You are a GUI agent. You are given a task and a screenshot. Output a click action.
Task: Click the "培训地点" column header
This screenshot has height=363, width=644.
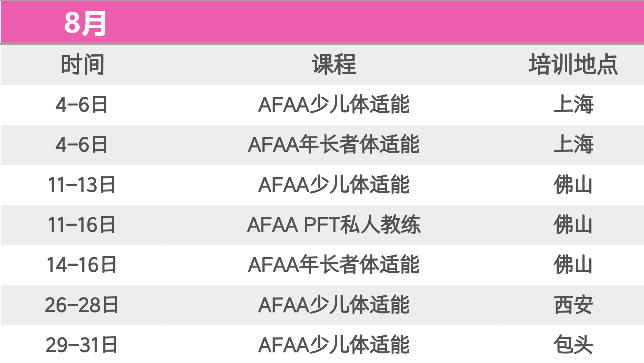pos(573,65)
